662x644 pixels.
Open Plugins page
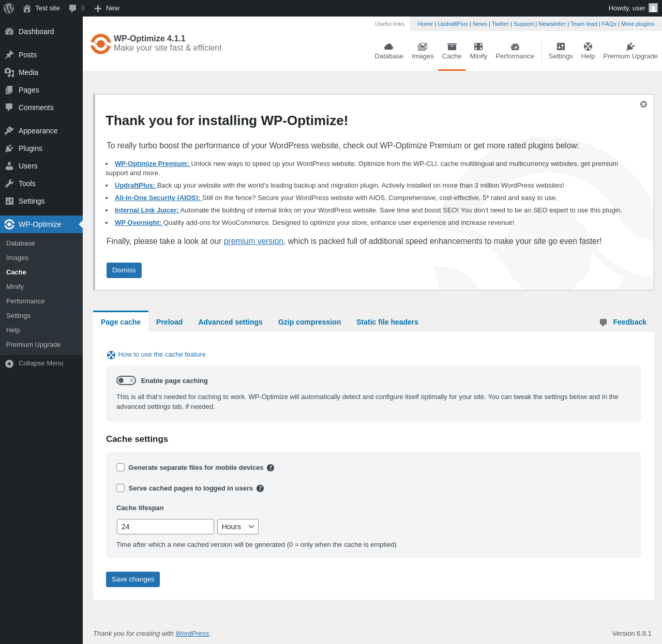[41, 148]
